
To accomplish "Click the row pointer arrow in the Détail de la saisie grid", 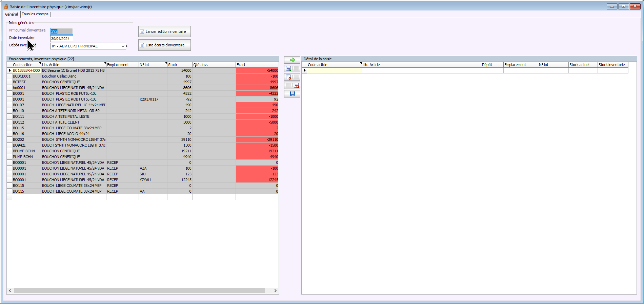I will [x=304, y=70].
